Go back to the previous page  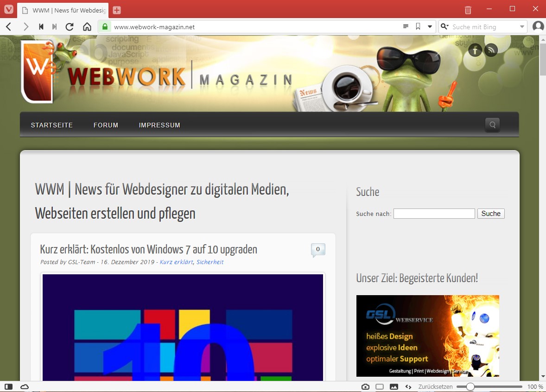pos(9,27)
